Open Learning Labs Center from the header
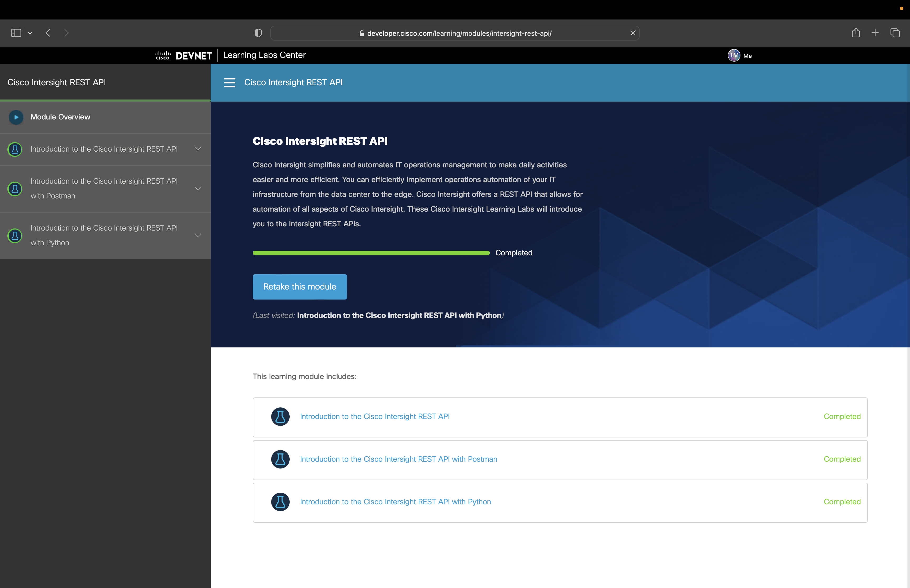This screenshot has width=910, height=588. point(264,55)
